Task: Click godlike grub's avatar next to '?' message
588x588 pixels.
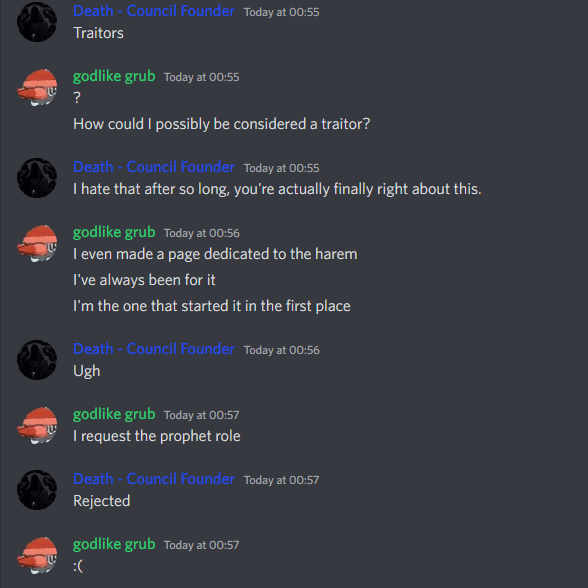Action: pos(37,87)
